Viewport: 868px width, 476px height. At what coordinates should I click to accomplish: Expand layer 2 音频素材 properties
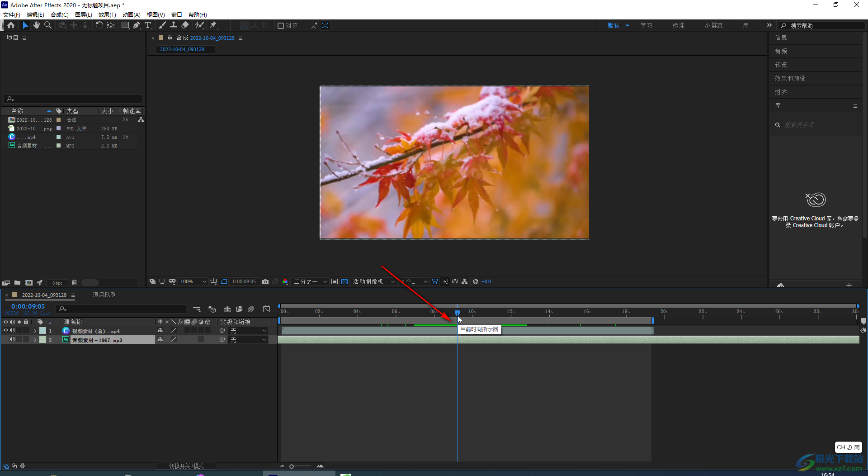(x=35, y=340)
